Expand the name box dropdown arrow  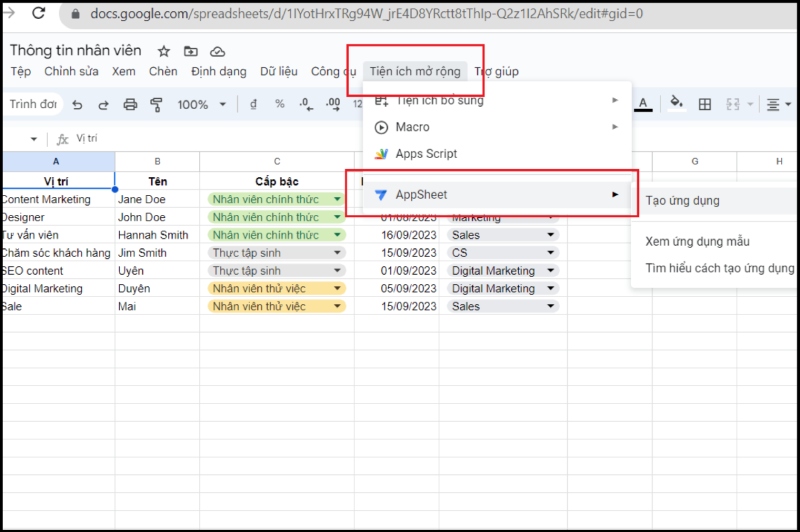34,139
